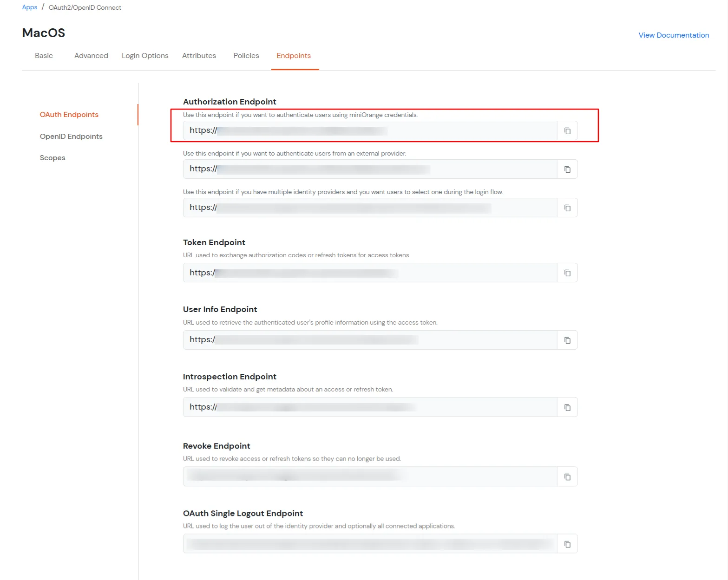This screenshot has width=728, height=580.
Task: Switch to the Basic tab
Action: [x=44, y=56]
